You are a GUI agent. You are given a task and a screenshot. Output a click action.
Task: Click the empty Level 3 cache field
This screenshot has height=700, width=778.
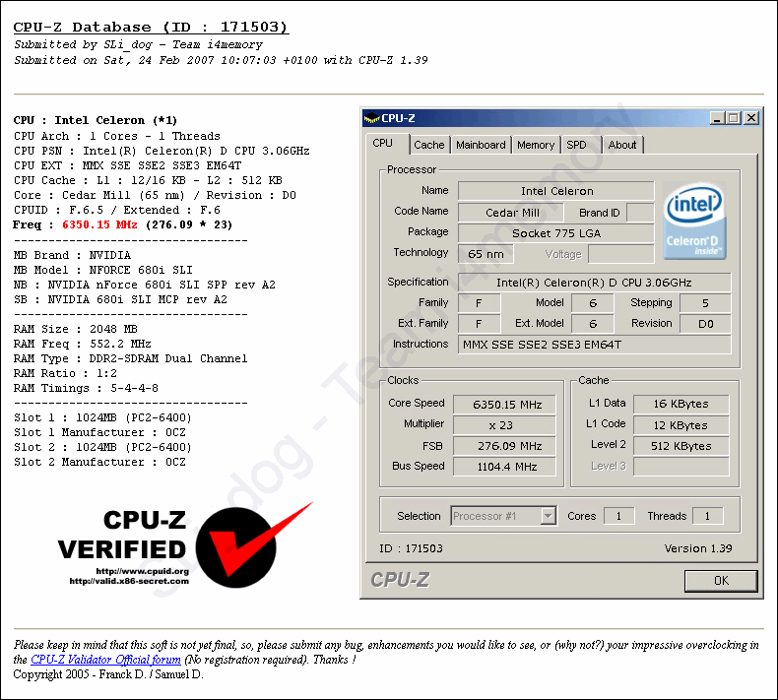coord(681,467)
